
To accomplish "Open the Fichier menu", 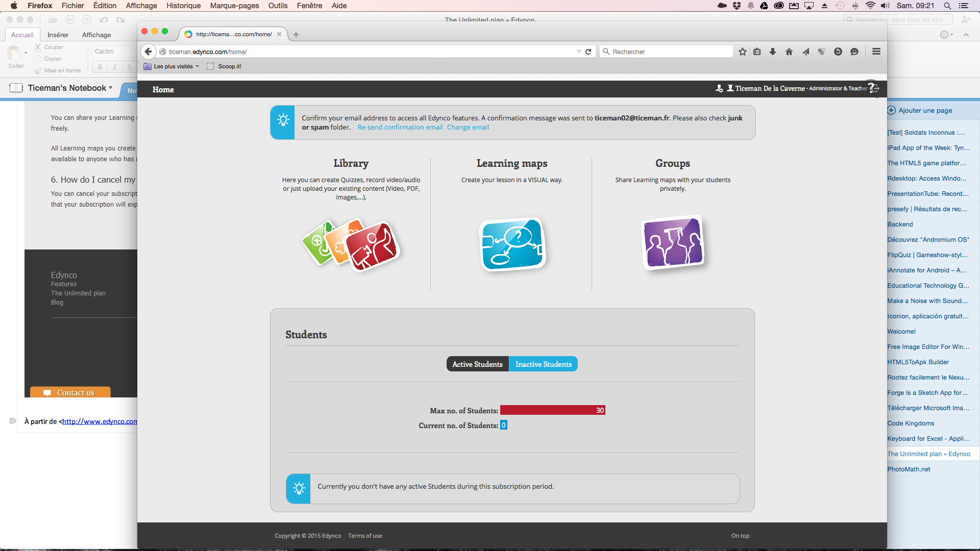I will [x=72, y=6].
